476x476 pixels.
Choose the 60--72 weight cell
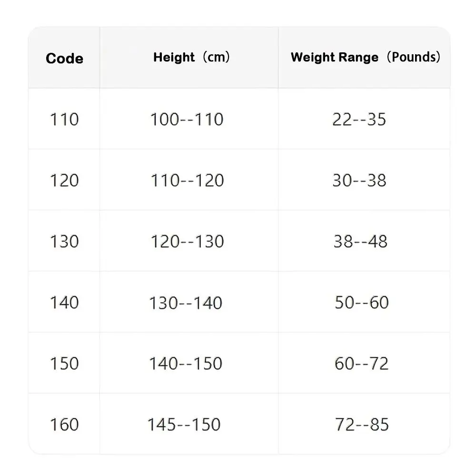pyautogui.click(x=361, y=364)
